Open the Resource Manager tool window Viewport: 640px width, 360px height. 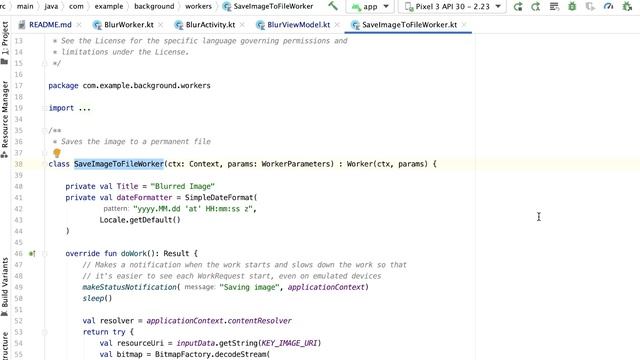click(4, 118)
